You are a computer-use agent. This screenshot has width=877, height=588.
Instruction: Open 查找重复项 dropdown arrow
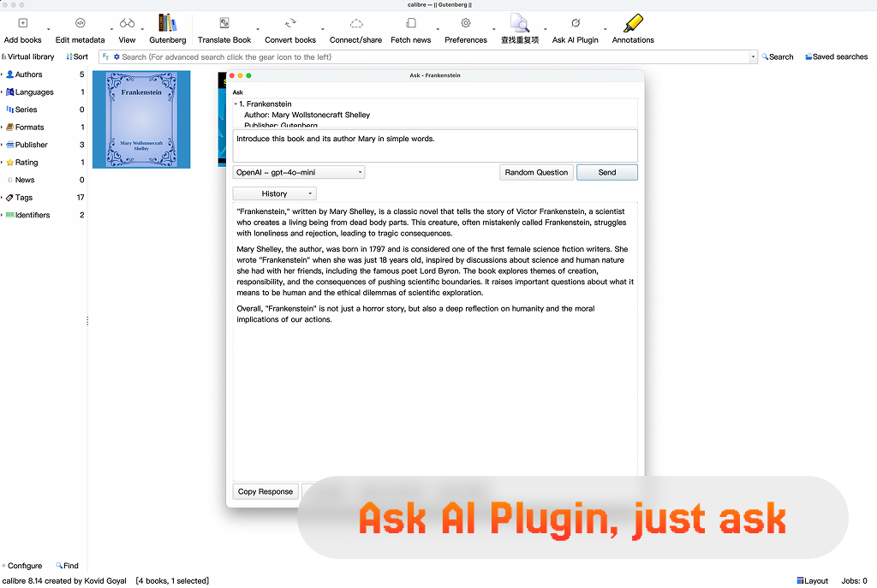(546, 29)
